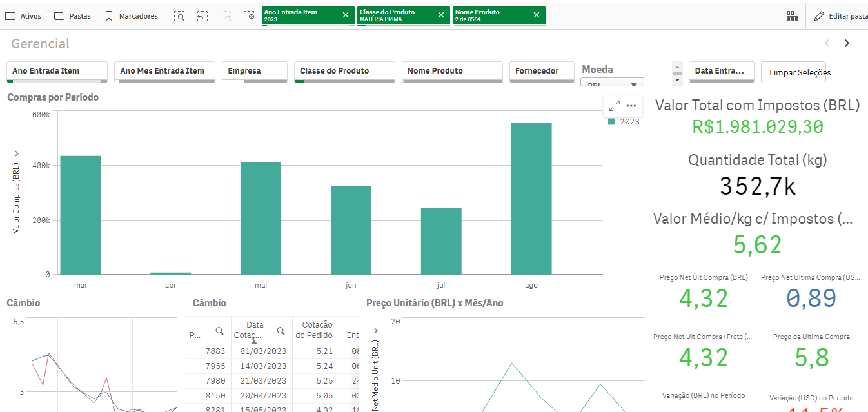Expand the Valor Compras axis chevron

tap(16, 153)
